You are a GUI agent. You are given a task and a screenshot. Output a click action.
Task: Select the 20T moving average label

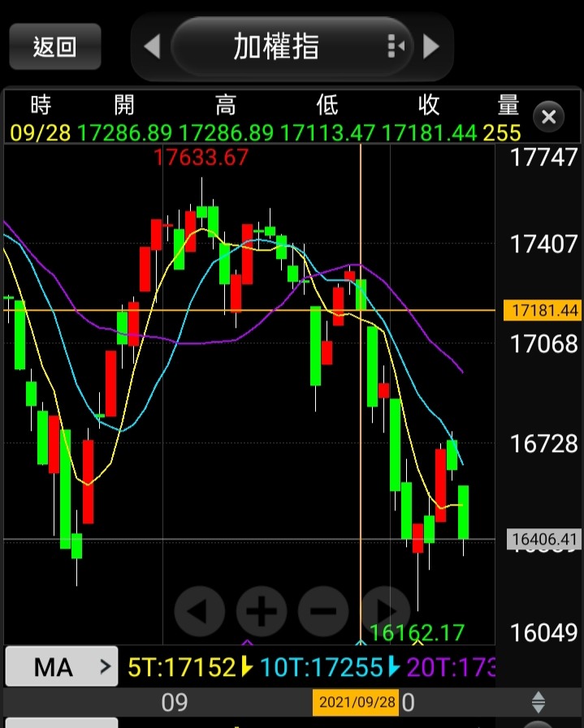[451, 668]
